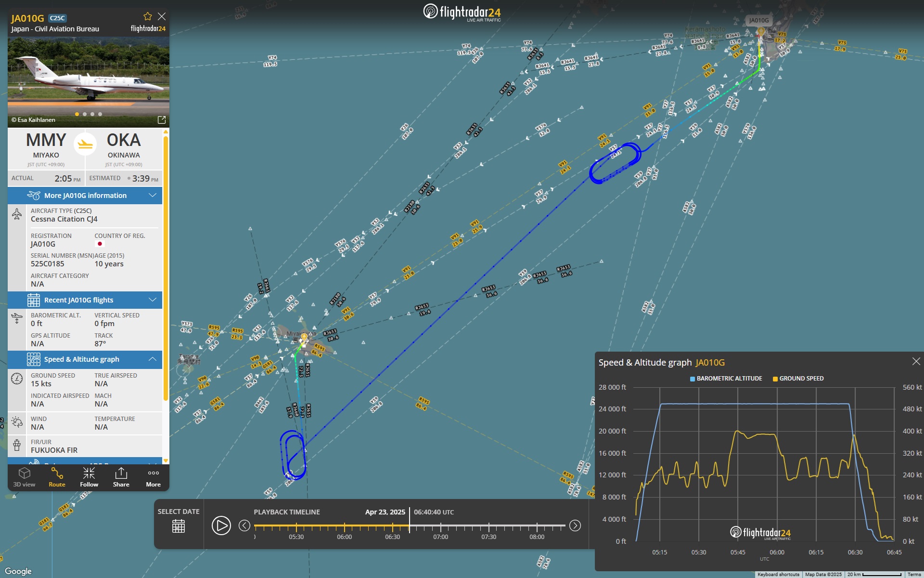Select the second photo carousel dot
Image resolution: width=924 pixels, height=578 pixels.
[85, 114]
